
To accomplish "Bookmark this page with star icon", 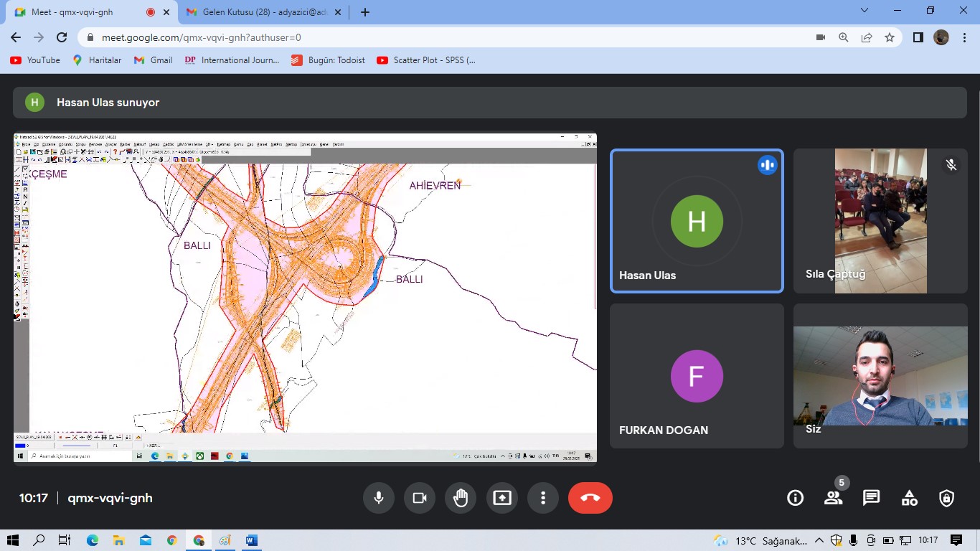I will coord(890,37).
